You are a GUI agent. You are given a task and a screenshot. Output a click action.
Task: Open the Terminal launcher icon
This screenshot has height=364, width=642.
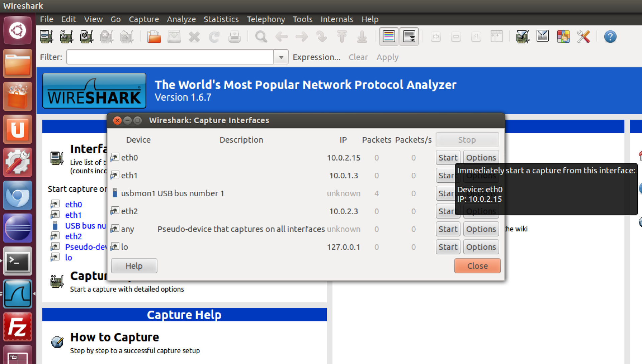pyautogui.click(x=17, y=261)
